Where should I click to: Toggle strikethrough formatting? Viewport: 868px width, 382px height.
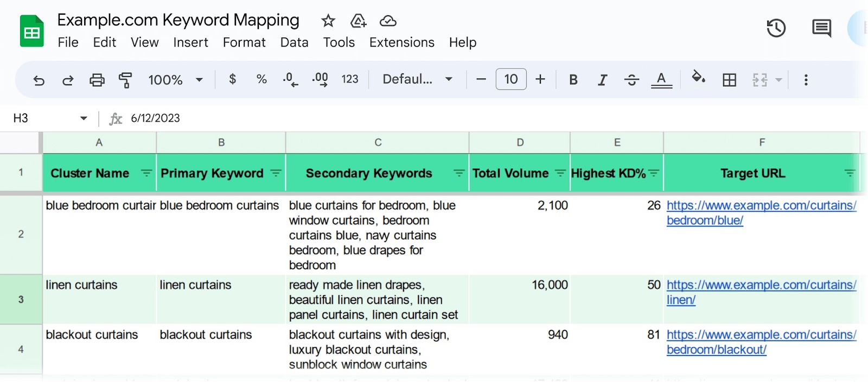click(x=631, y=80)
